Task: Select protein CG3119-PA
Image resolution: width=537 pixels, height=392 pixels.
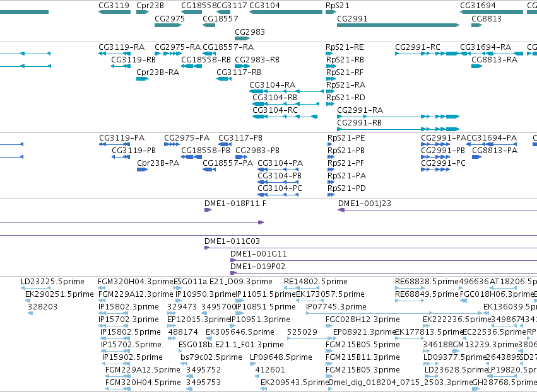Action: 114,144
